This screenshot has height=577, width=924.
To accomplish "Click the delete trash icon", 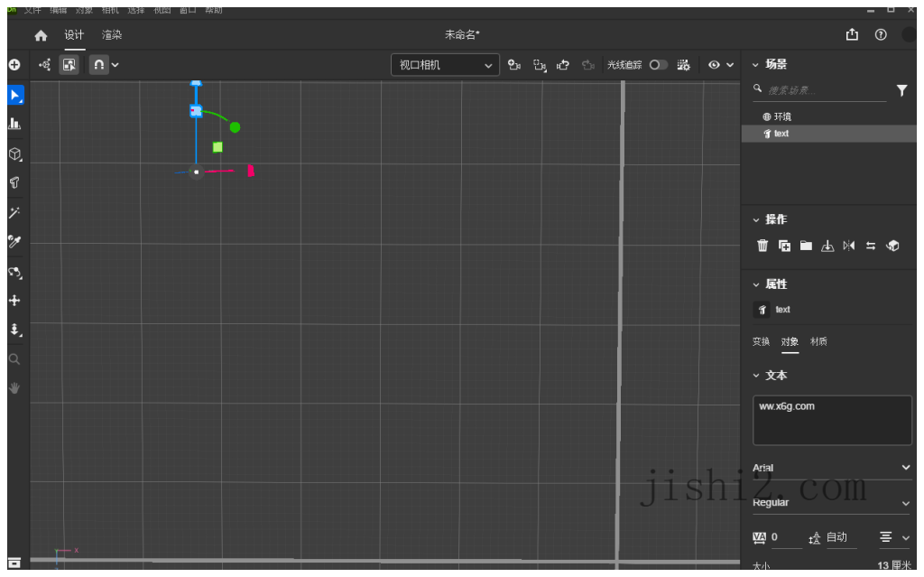I will (762, 246).
